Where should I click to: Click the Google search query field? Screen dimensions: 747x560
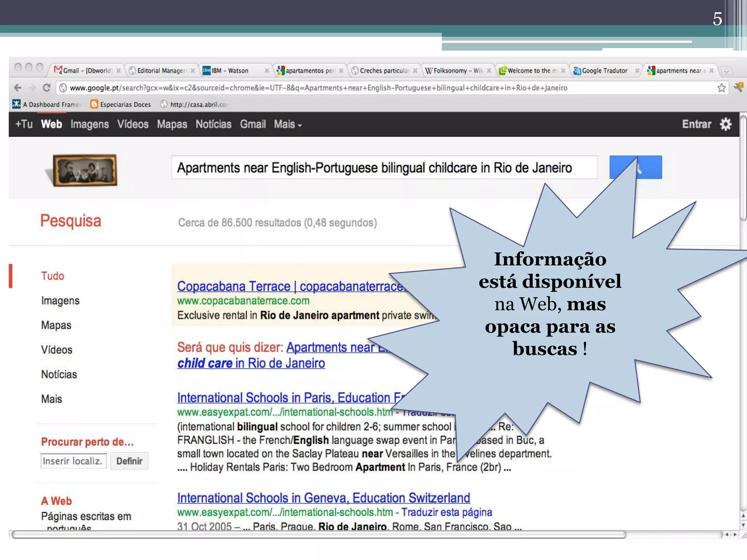point(384,167)
